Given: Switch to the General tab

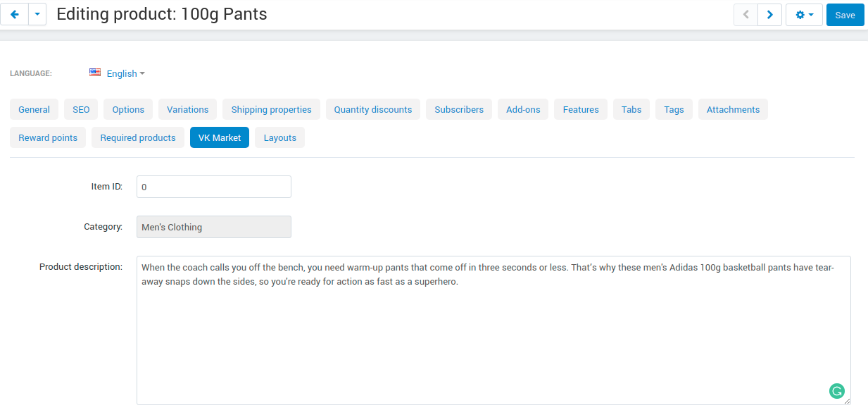Looking at the screenshot, I should [34, 109].
